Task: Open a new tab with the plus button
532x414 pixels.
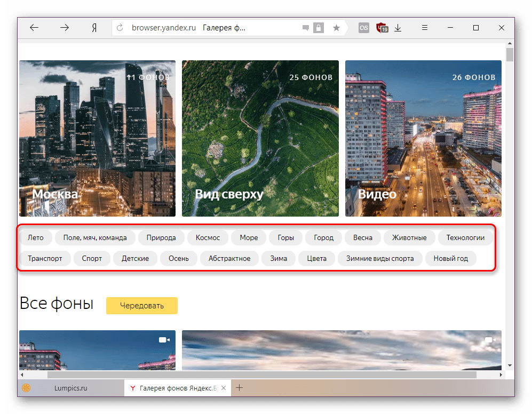Action: tap(240, 388)
